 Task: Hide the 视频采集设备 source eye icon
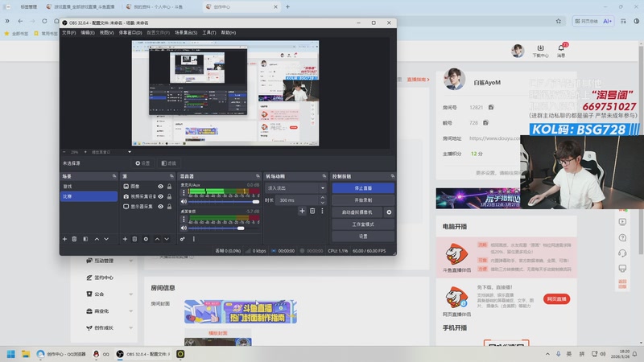160,196
